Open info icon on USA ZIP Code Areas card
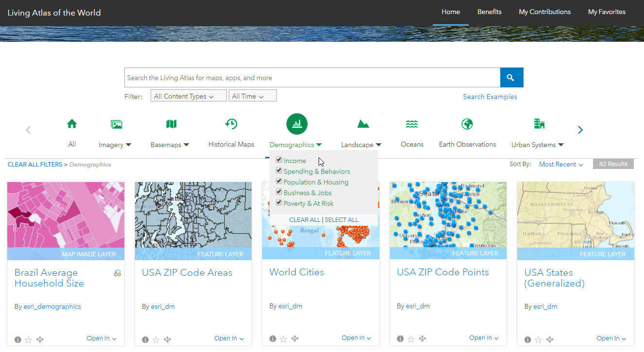Screen dimensions: 644x352 click(x=145, y=339)
